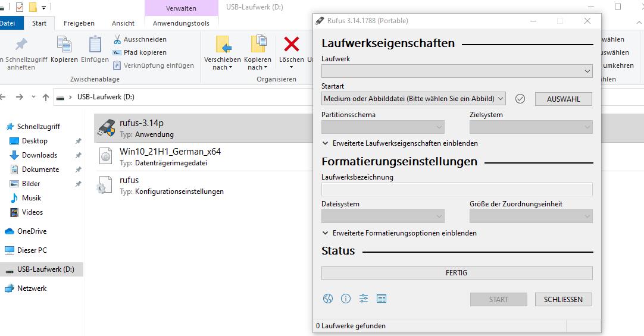Open Musik in navigation pane
This screenshot has width=644, height=336.
tap(32, 198)
